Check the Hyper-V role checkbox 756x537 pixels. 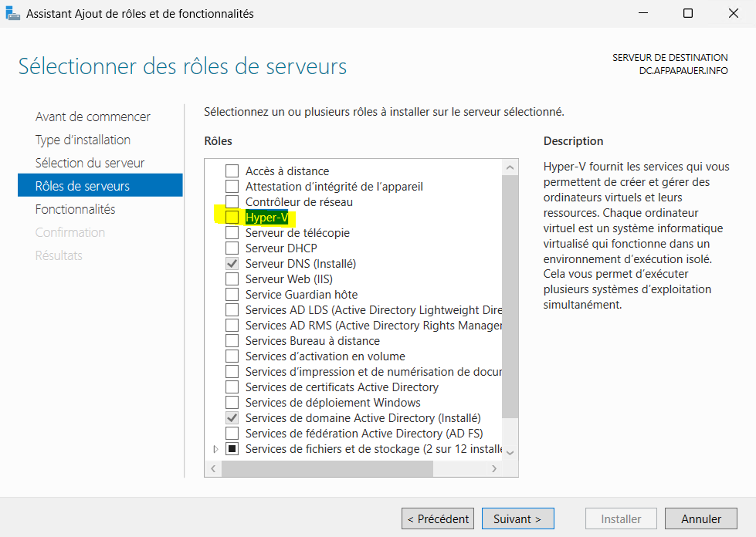point(232,218)
